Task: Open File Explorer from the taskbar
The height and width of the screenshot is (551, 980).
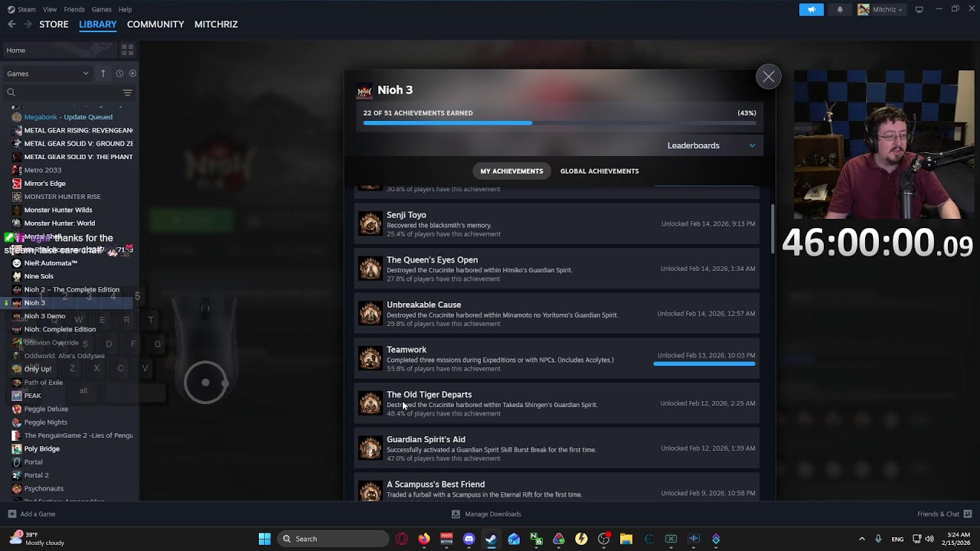Action: (x=626, y=539)
